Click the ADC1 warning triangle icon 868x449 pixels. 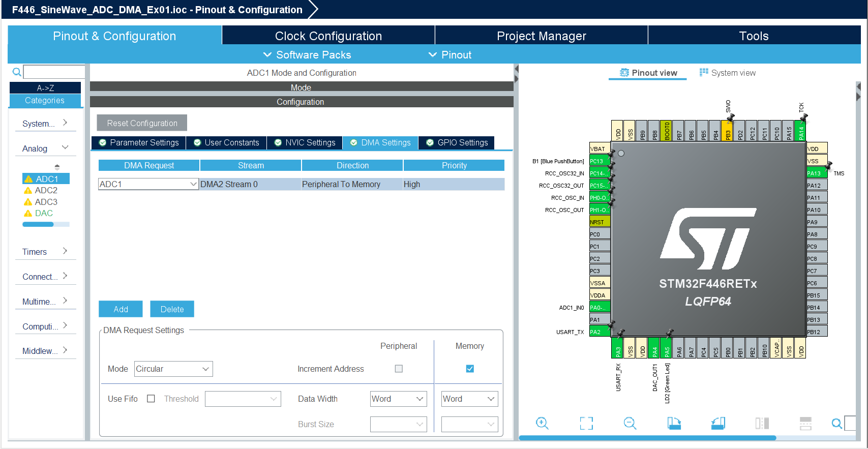(x=28, y=179)
